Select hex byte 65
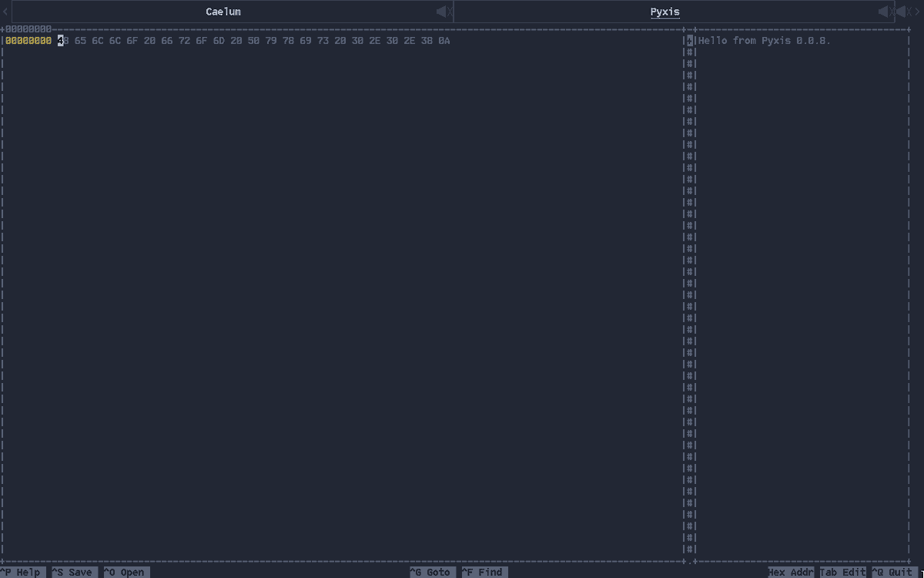Screen dimensions: 924x578 point(80,41)
